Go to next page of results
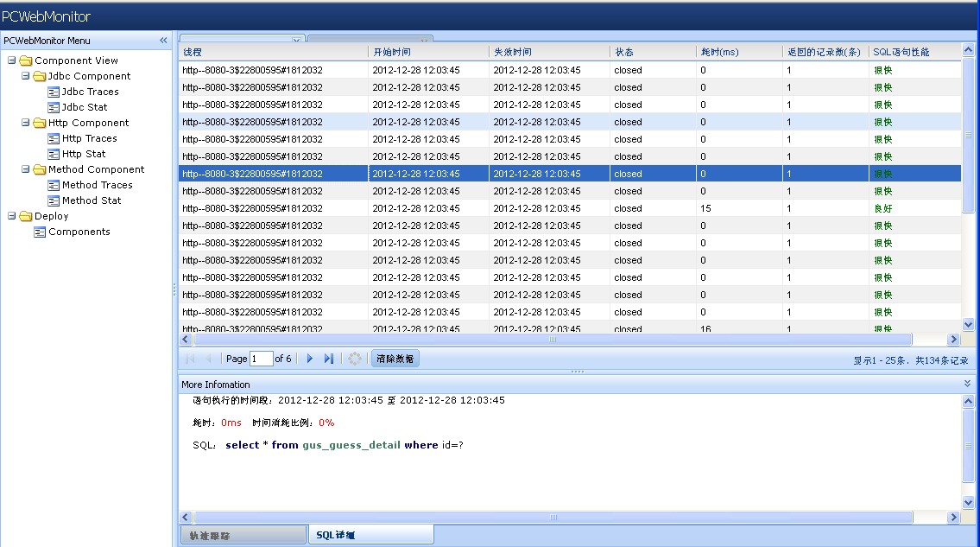This screenshot has width=980, height=547. point(310,359)
